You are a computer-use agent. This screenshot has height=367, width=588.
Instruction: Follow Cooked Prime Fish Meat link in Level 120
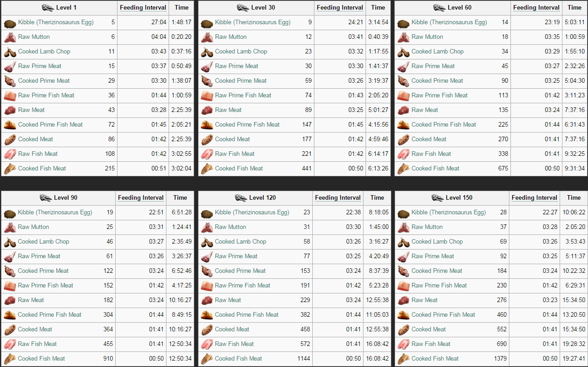(x=246, y=314)
